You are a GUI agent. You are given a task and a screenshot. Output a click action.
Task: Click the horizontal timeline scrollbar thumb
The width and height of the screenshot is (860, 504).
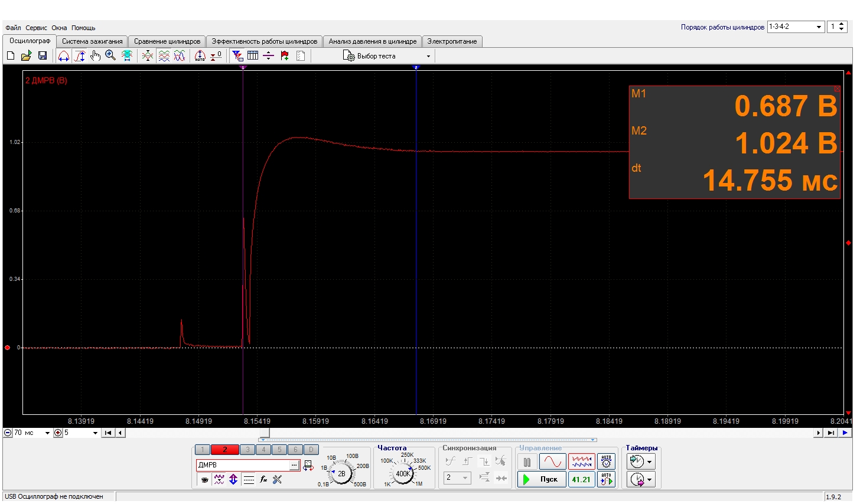coord(265,433)
